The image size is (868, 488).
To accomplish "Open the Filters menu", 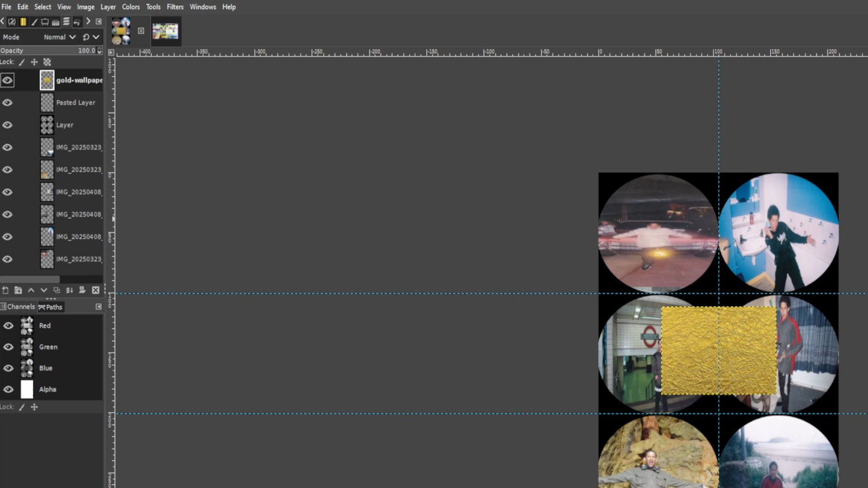I will click(x=175, y=7).
